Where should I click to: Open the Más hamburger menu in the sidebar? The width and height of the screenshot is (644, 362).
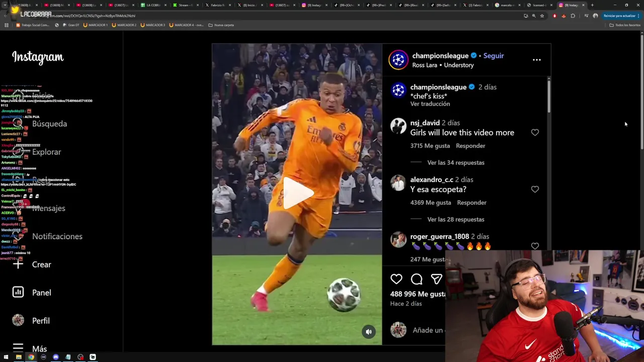(x=18, y=348)
